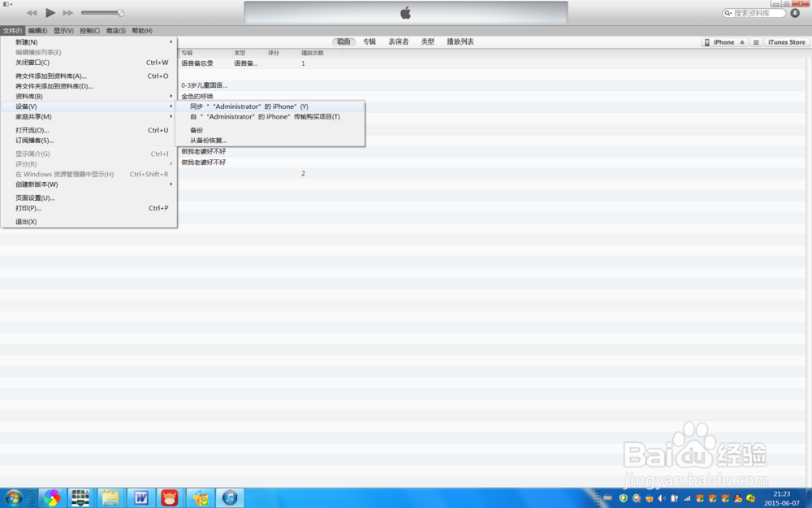Open the gift box taskbar app

[x=200, y=499]
